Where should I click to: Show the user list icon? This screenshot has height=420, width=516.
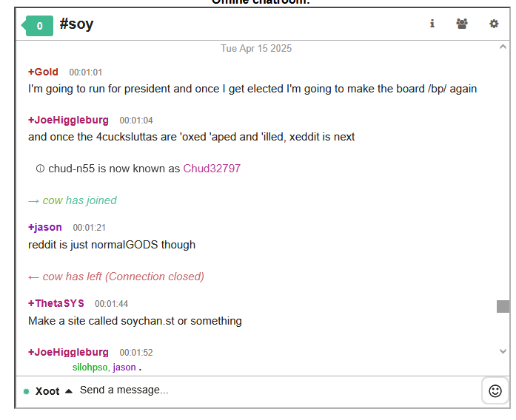point(462,24)
